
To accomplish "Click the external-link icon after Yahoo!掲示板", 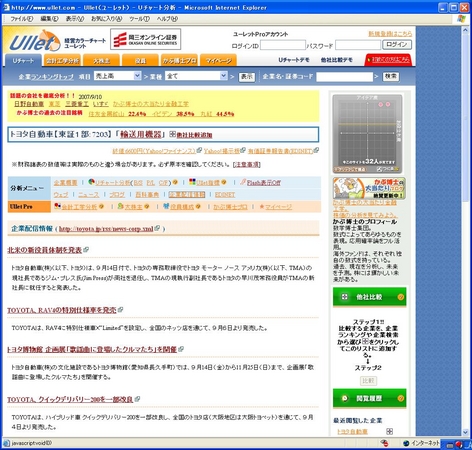I will [x=243, y=150].
